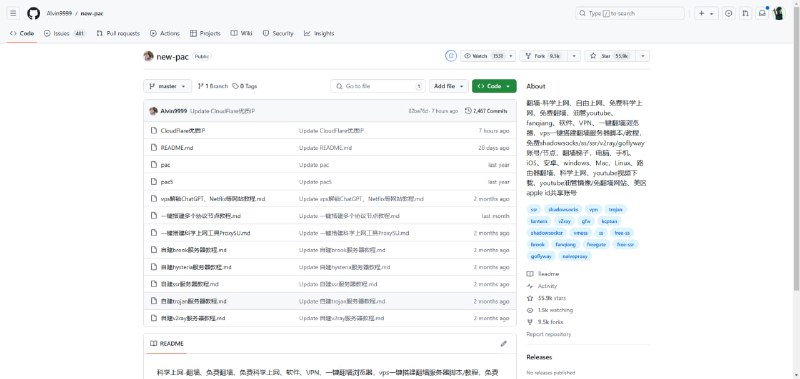Open the user profile avatar menu
The height and width of the screenshot is (379, 800).
tap(779, 13)
